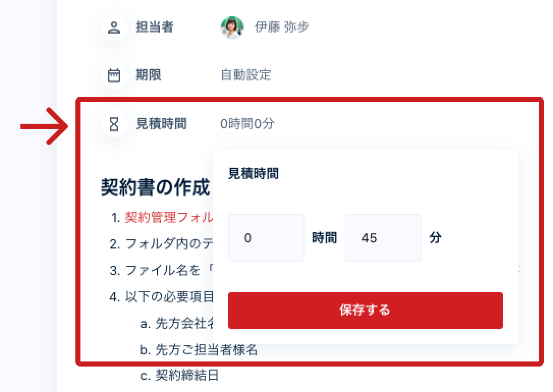Click the 見積時間 row label

click(161, 124)
